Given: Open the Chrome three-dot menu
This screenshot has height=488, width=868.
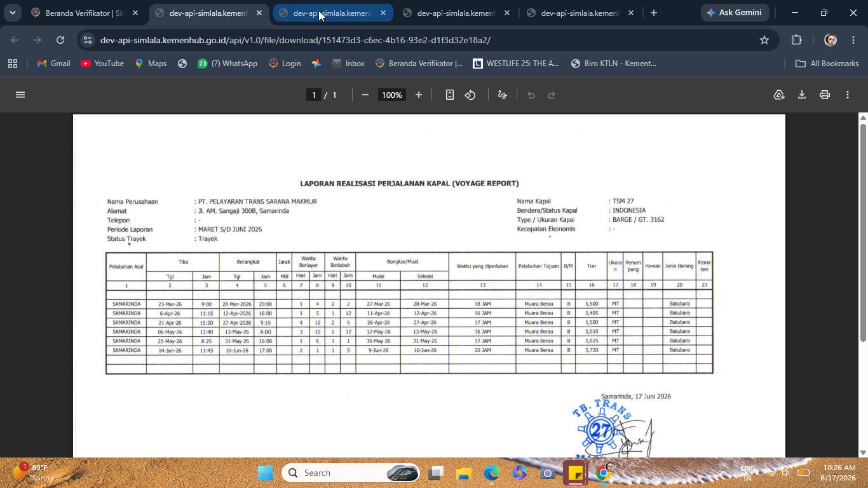Looking at the screenshot, I should 853,40.
